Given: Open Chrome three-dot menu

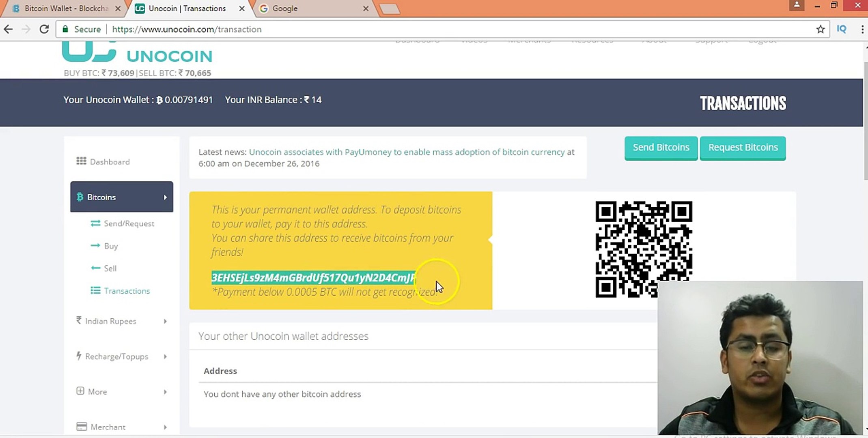Looking at the screenshot, I should pos(862,29).
